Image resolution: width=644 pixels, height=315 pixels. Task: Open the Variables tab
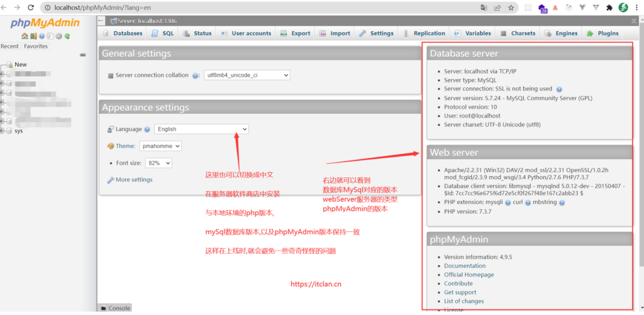473,33
